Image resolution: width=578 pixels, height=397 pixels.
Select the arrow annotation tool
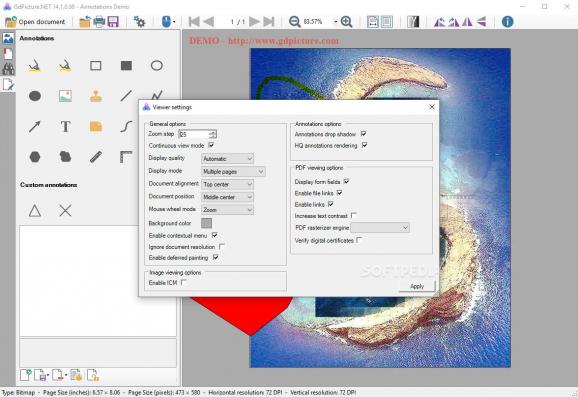(35, 127)
